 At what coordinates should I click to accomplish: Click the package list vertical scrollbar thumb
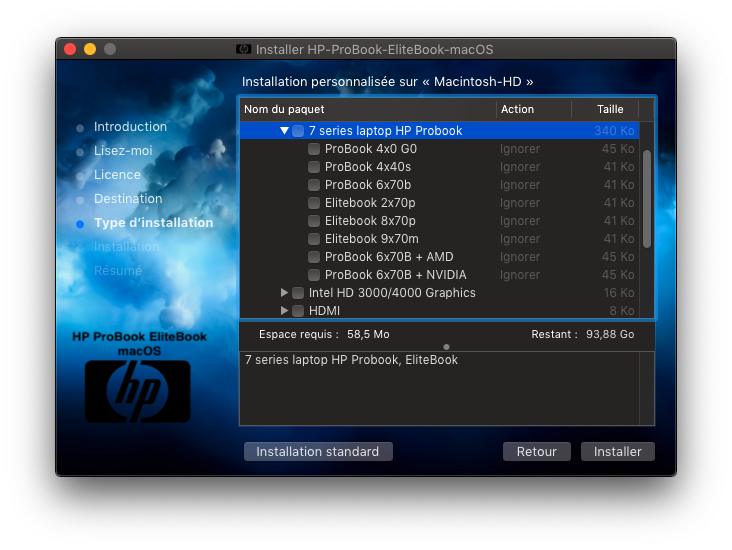[x=647, y=199]
